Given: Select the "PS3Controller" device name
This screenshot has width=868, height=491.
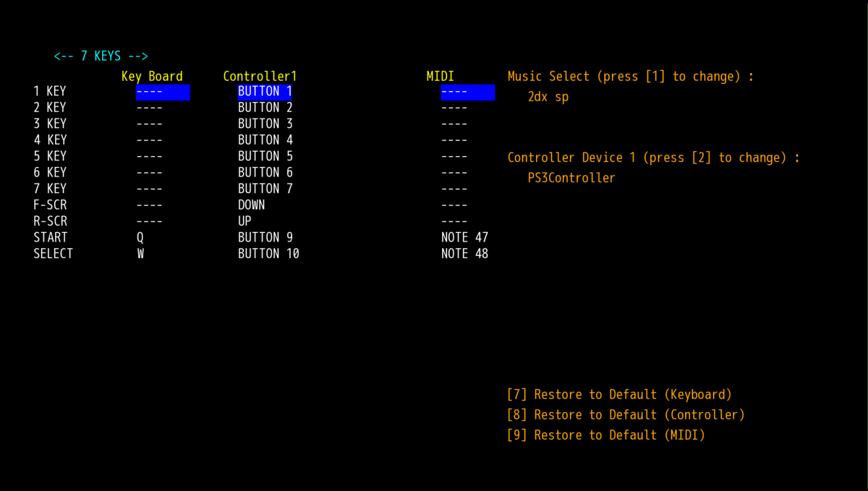Looking at the screenshot, I should pos(571,178).
